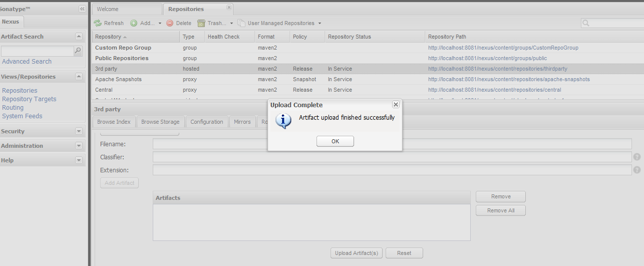Switch to Configuration tab
The width and height of the screenshot is (644, 266).
tap(207, 122)
